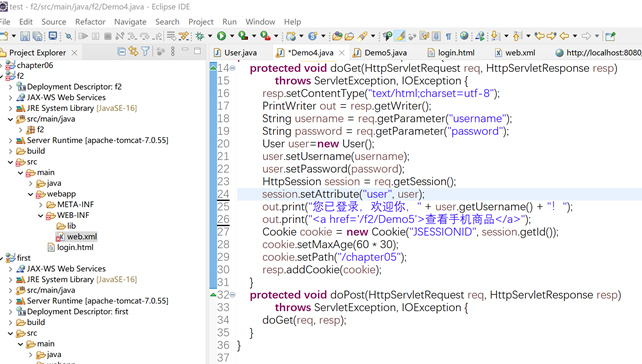Collapse the WEB-INF folder
642x364 pixels.
[x=41, y=215]
